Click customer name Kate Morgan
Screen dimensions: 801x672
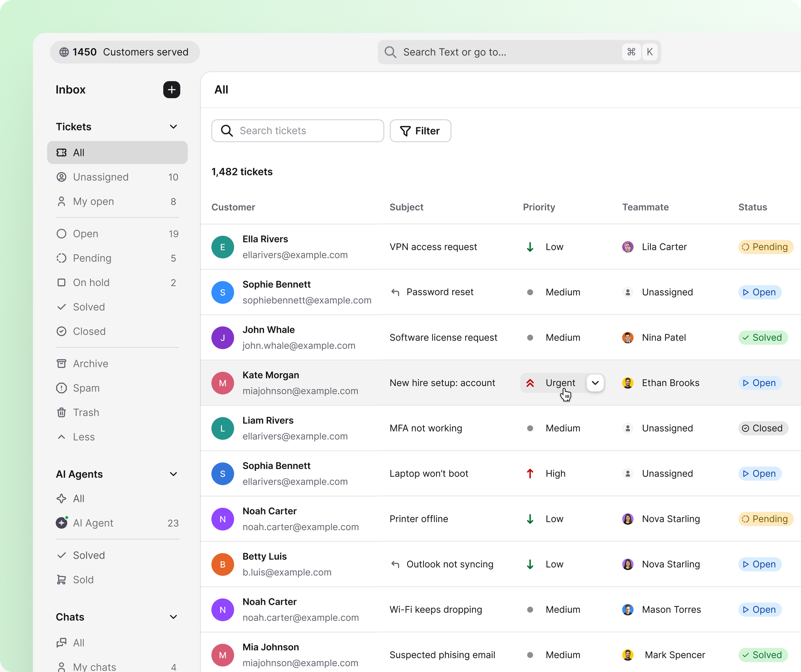[x=270, y=375]
